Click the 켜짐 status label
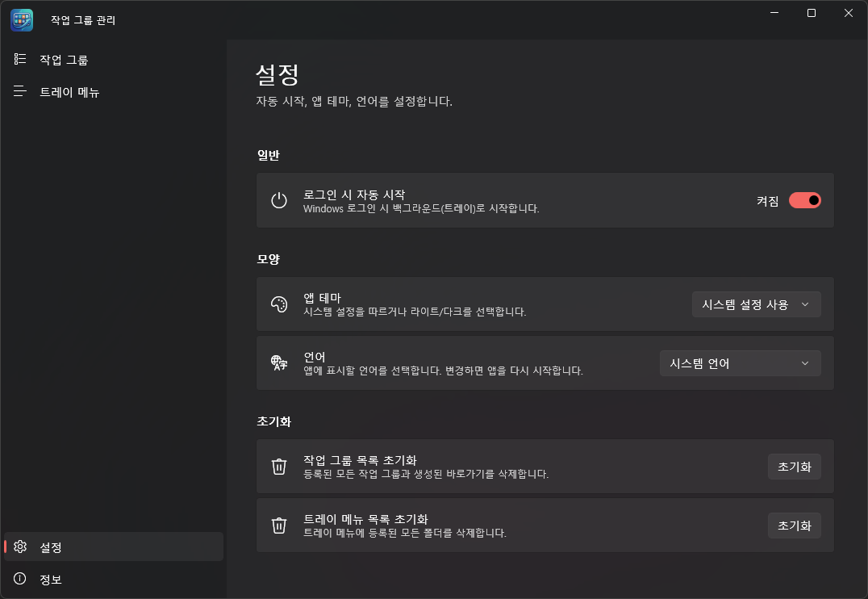The image size is (868, 599). click(767, 200)
